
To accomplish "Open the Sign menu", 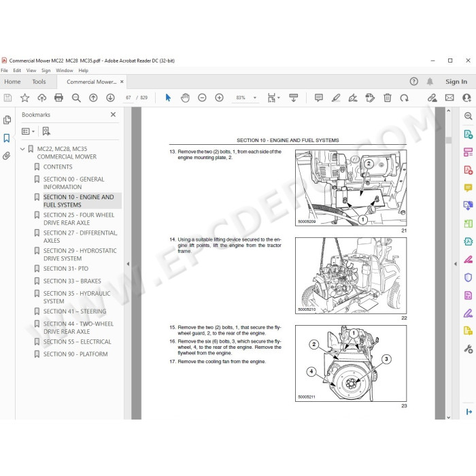I will [46, 71].
